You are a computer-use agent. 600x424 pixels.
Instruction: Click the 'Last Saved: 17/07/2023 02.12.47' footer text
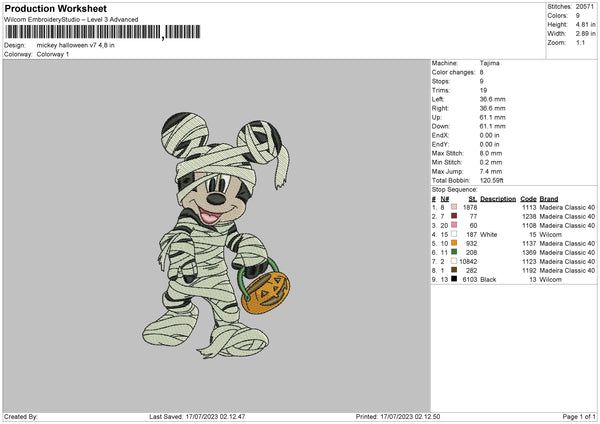click(x=197, y=416)
